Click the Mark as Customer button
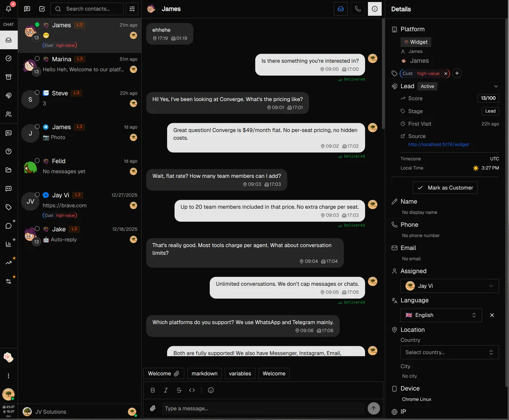Screen dimensions: 509x420 point(445,188)
